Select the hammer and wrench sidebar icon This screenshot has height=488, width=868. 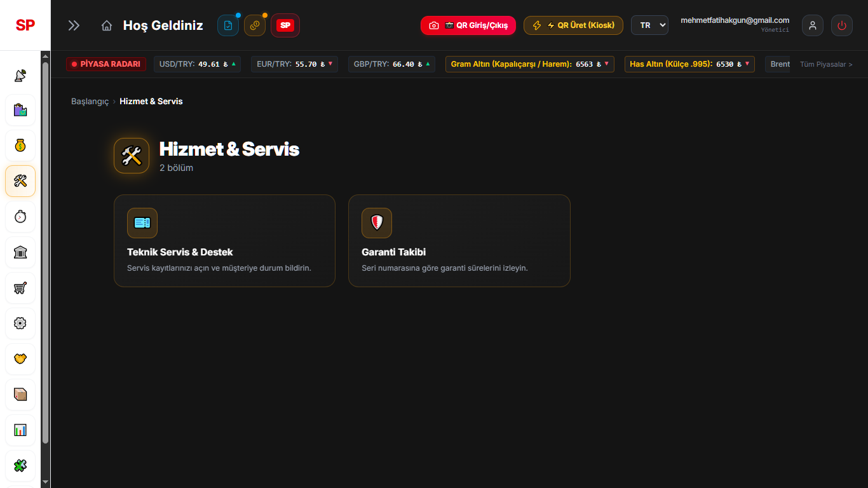pos(20,181)
